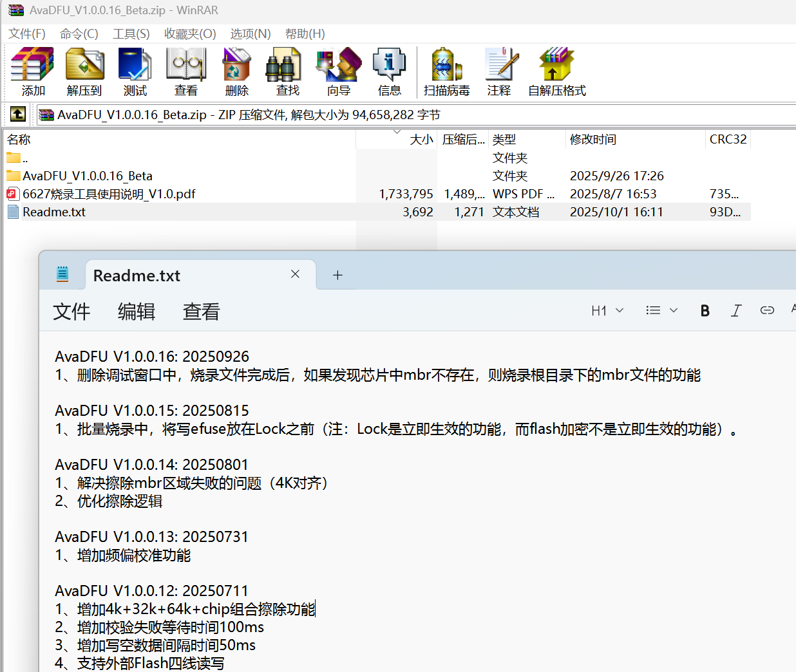Select the AvaDFU_V1.0.0.16_Beta folder
796x672 pixels.
click(87, 176)
